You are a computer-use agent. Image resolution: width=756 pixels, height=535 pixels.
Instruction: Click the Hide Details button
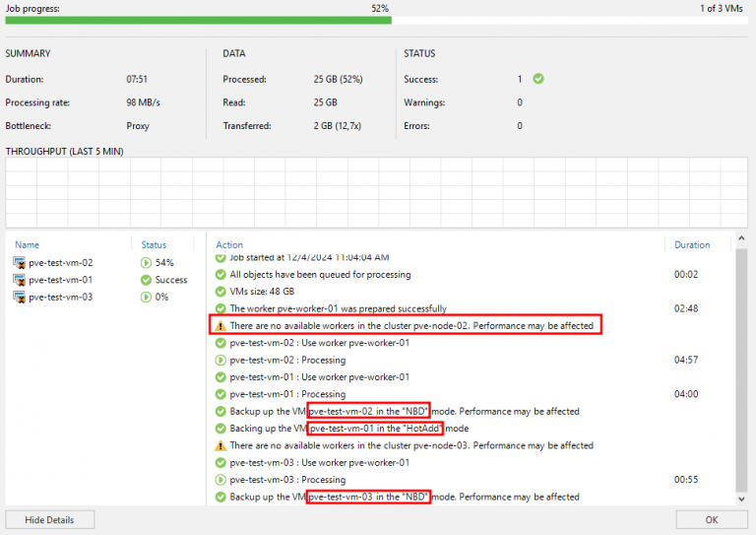[49, 520]
